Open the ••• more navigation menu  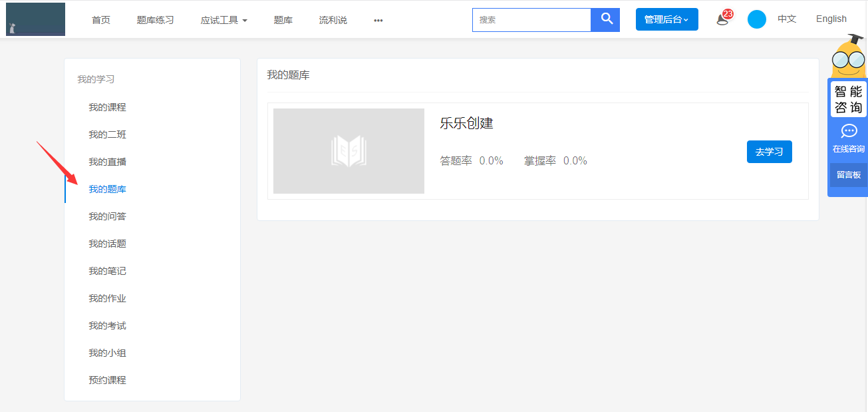(x=378, y=20)
